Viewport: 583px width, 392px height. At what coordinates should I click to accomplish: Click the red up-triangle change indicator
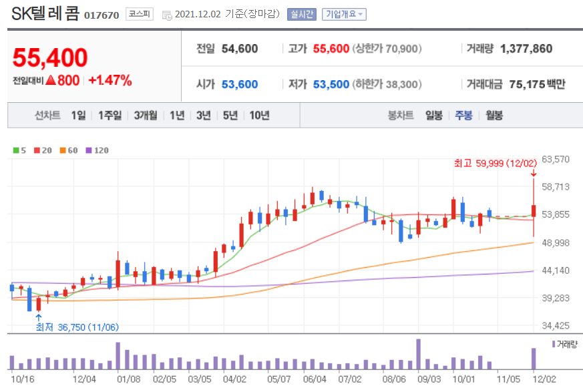[51, 80]
